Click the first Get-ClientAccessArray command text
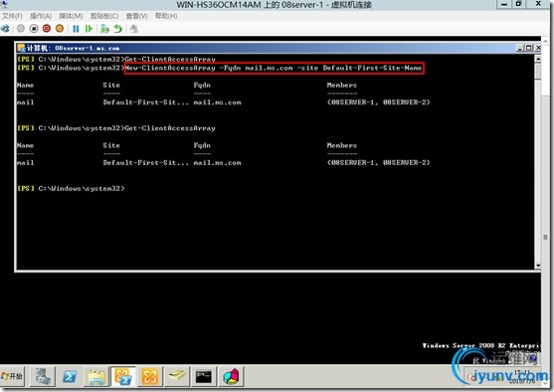The width and height of the screenshot is (554, 392). [x=170, y=59]
